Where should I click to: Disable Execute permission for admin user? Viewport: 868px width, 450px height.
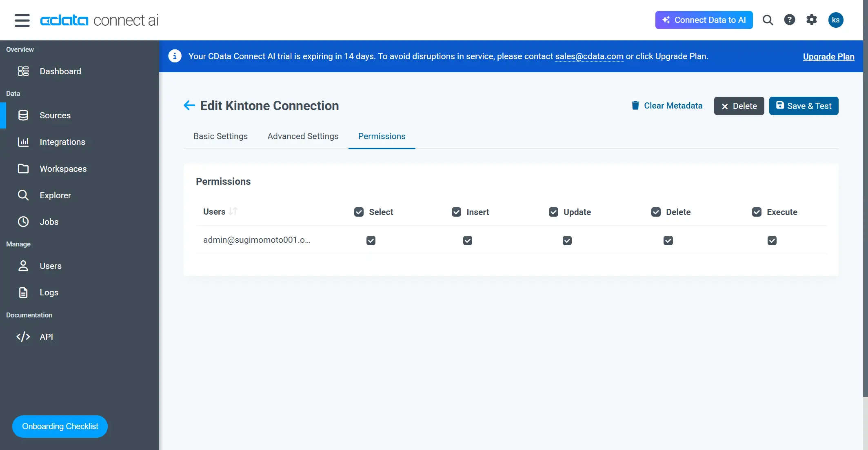point(771,240)
